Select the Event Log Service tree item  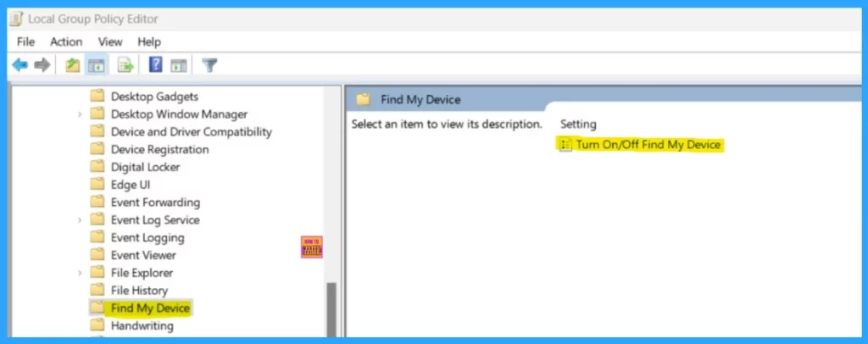[x=155, y=219]
